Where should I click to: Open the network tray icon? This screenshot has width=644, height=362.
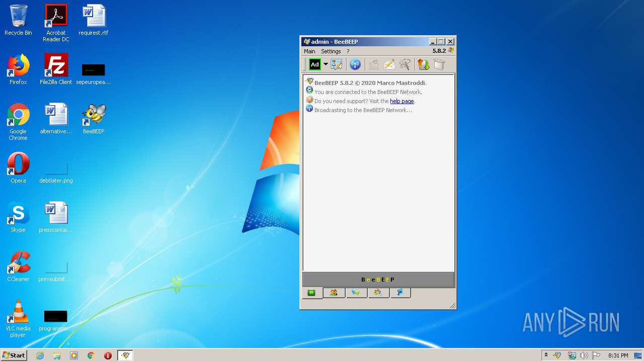click(x=572, y=355)
